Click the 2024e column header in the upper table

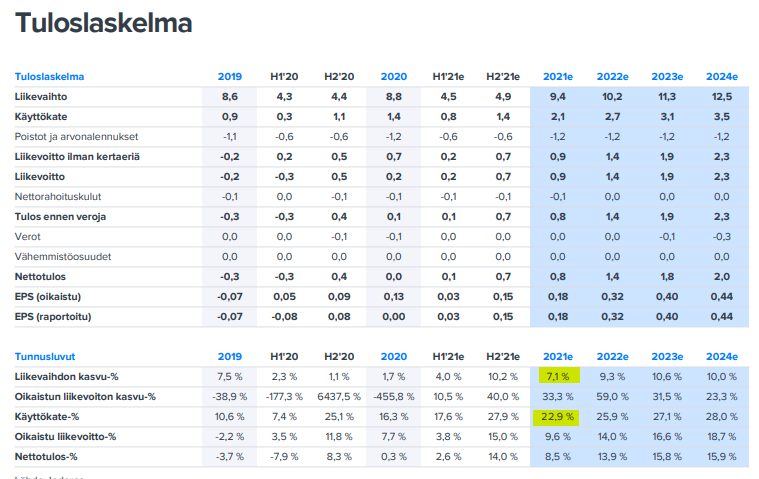pos(720,76)
